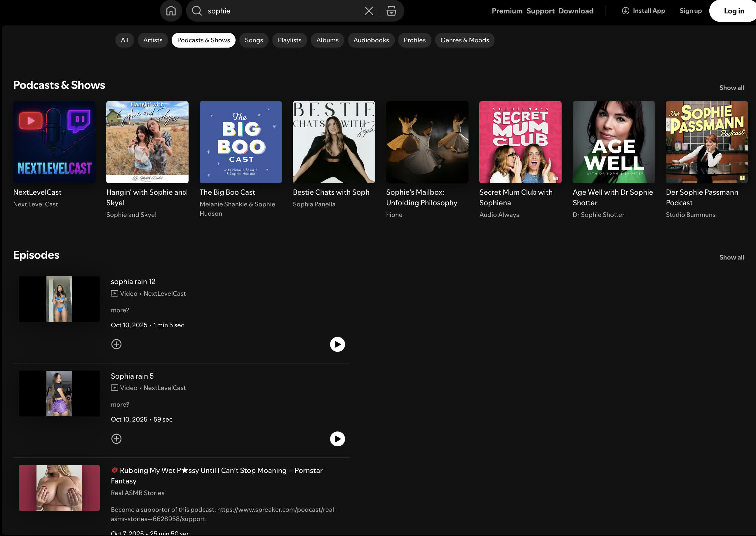Open The Big Boo Cast podcast cover
Viewport: 756px width, 536px height.
coord(241,142)
